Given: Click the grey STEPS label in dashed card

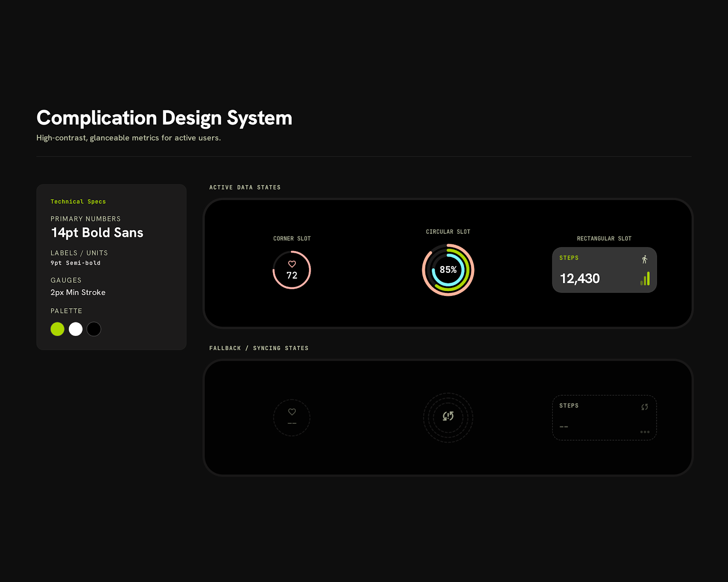Looking at the screenshot, I should point(569,406).
